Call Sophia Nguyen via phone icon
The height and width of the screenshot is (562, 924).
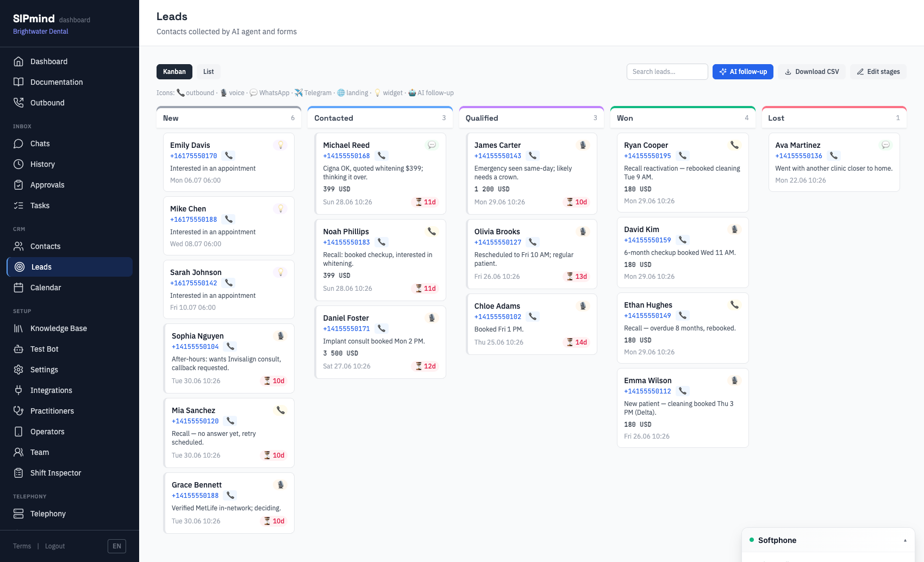point(231,347)
